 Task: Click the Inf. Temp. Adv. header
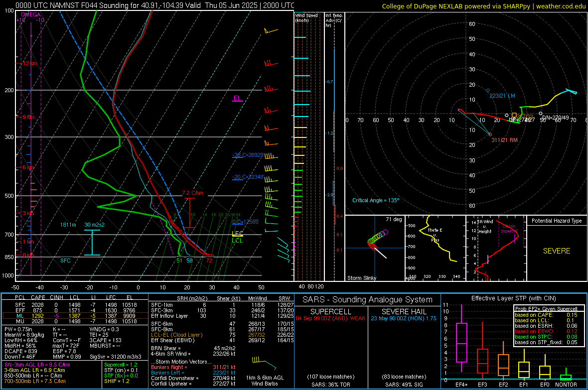click(x=334, y=20)
